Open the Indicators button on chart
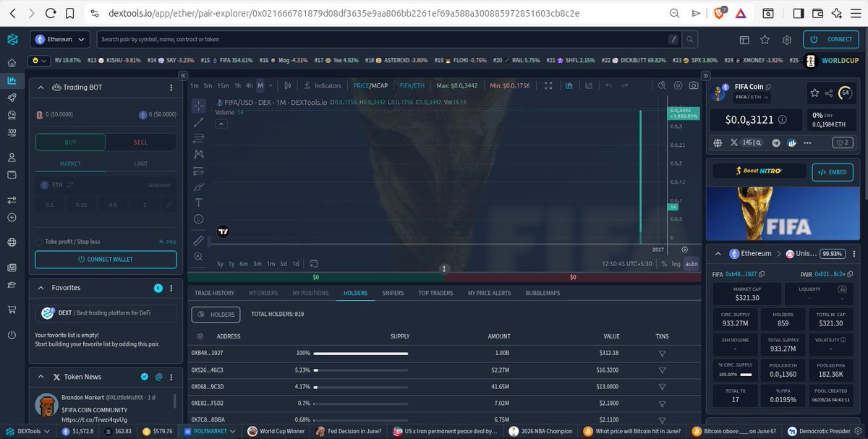Viewport: 868px width, 439px height. point(323,85)
